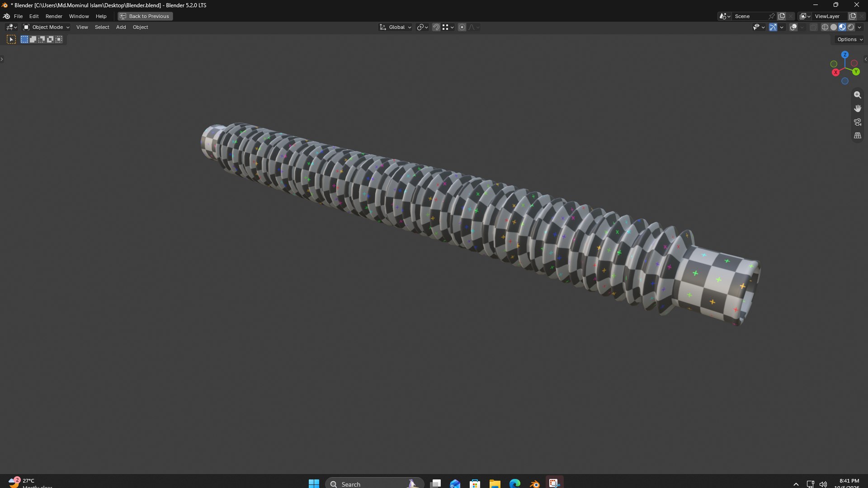The width and height of the screenshot is (868, 488).
Task: Toggle scene pin icon
Action: click(772, 16)
